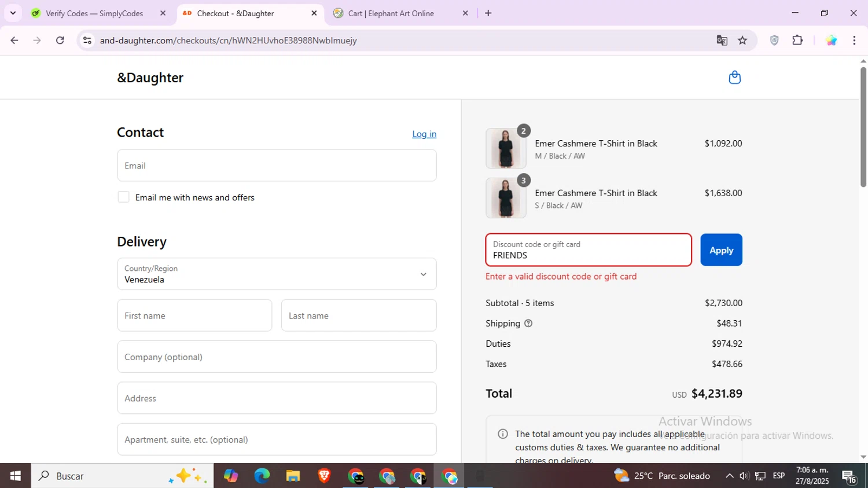Image resolution: width=868 pixels, height=488 pixels.
Task: Focus the Address field
Action: click(277, 398)
